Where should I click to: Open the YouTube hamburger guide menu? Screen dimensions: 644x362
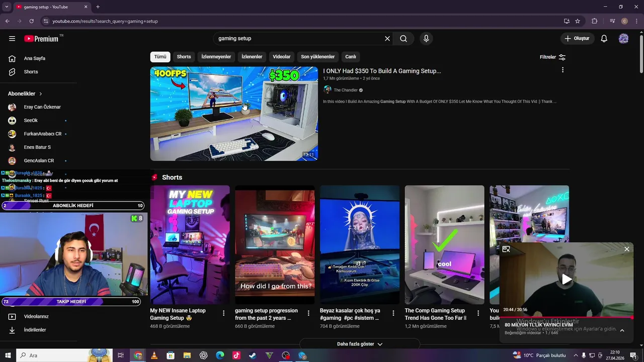[12, 39]
